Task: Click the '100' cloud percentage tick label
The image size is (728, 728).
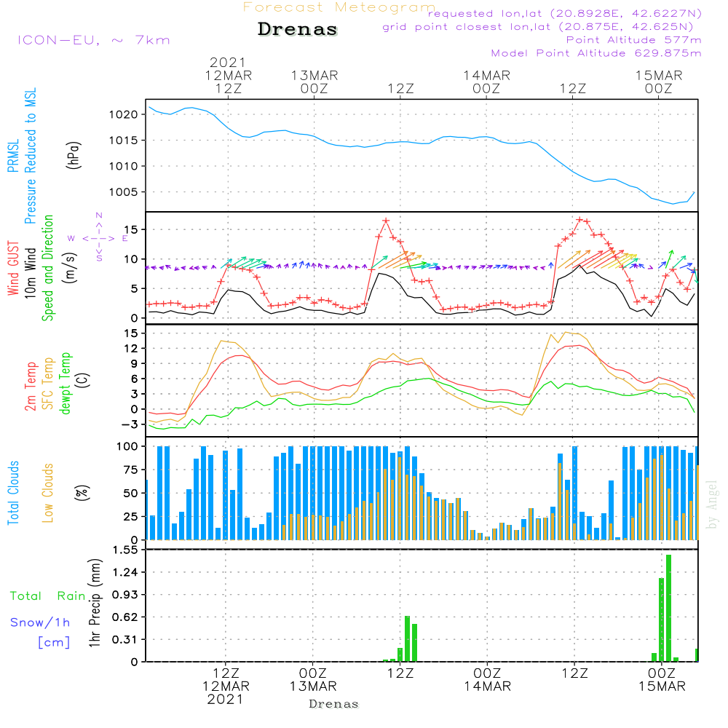Action: pyautogui.click(x=127, y=446)
